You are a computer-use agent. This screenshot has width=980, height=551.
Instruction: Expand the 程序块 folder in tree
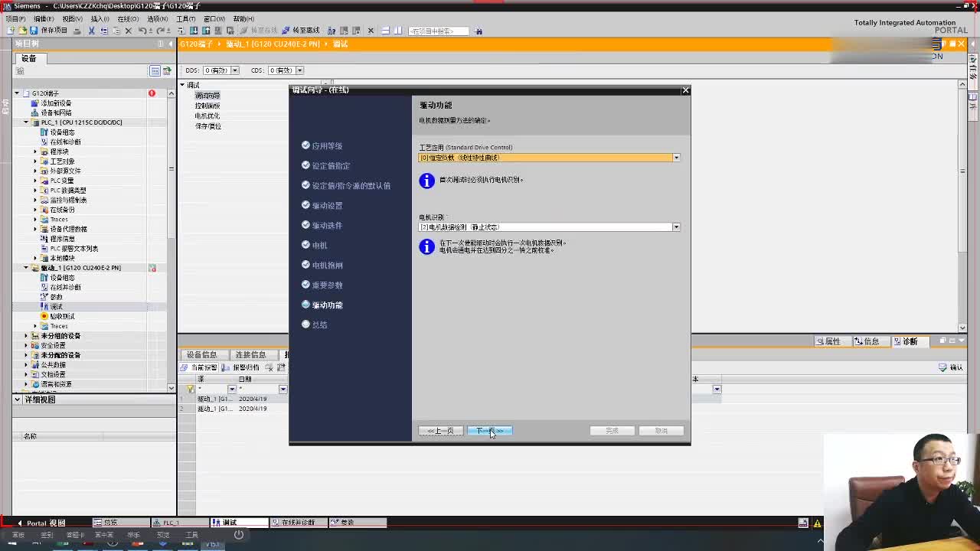tap(34, 152)
